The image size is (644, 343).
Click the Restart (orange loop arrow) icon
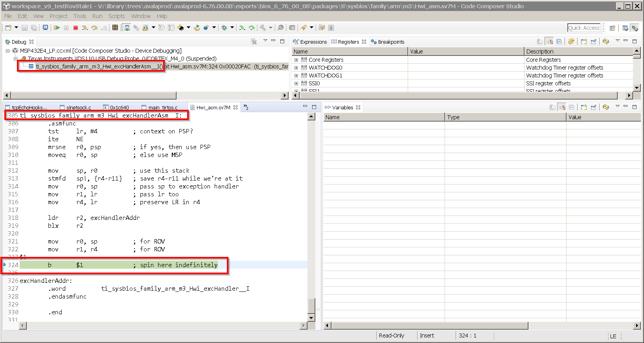(197, 28)
